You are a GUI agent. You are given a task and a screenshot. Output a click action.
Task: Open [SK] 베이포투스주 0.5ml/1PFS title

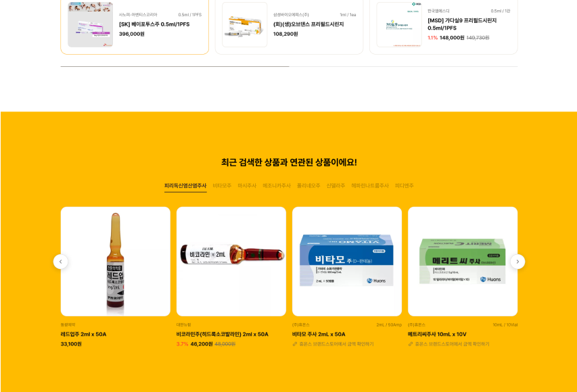154,24
